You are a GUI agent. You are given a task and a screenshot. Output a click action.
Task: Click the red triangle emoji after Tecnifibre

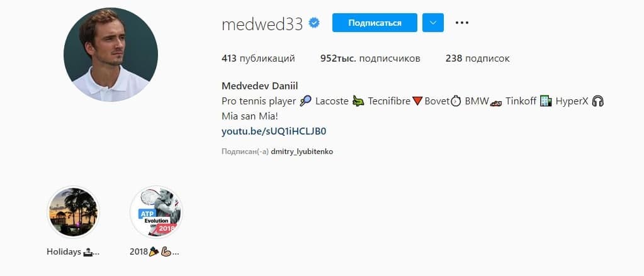(x=417, y=101)
